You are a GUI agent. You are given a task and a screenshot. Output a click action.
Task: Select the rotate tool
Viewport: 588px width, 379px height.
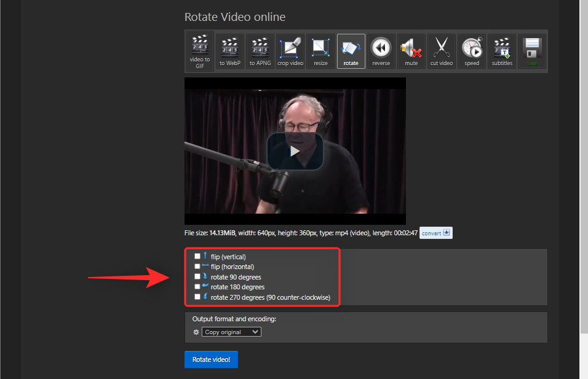[351, 52]
